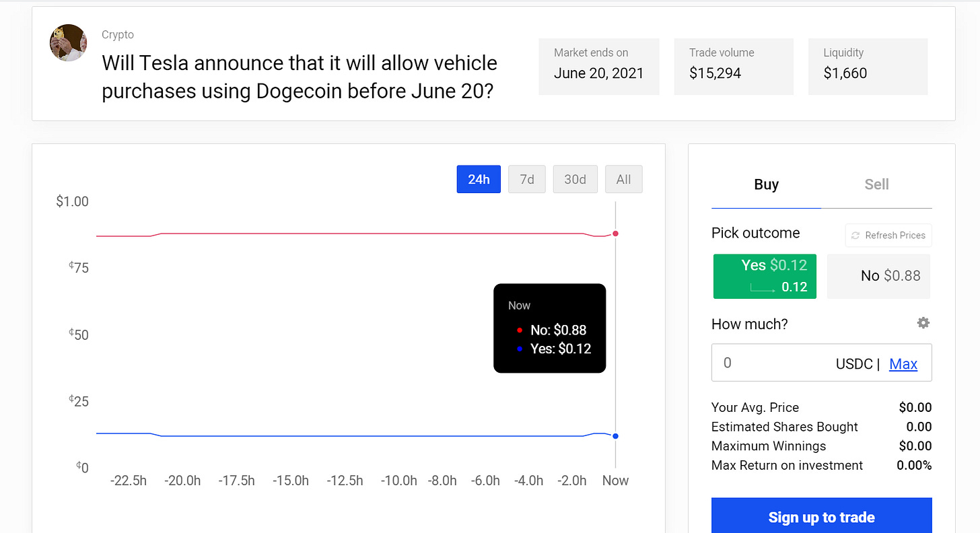Click the 0.00% return value
Image resolution: width=980 pixels, height=533 pixels.
(914, 465)
